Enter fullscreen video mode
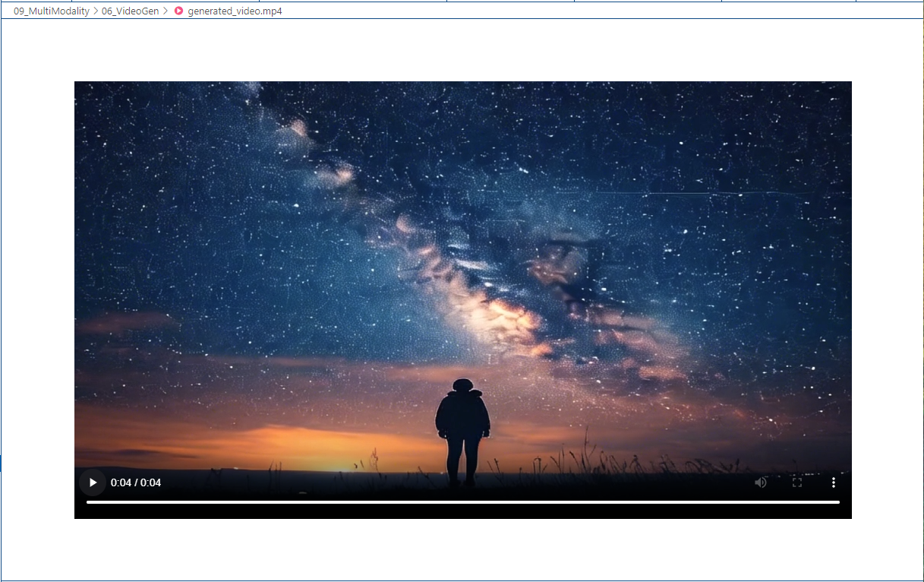The width and height of the screenshot is (924, 582). [797, 482]
